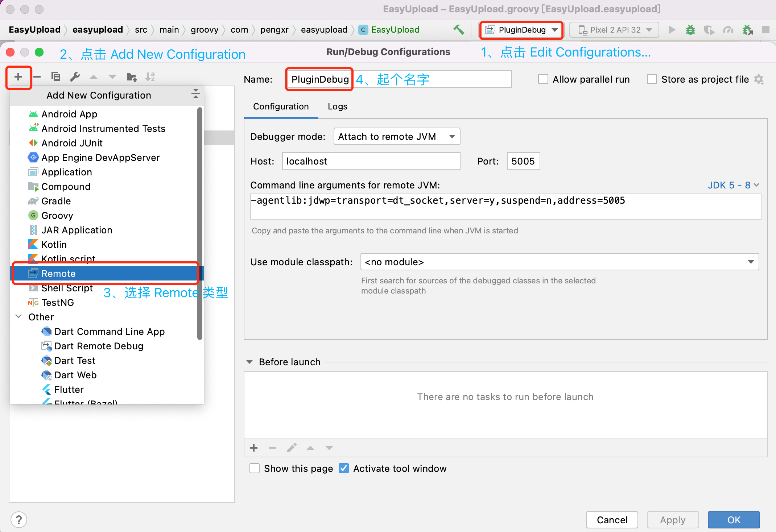Click the Build hammer icon
The height and width of the screenshot is (532, 776).
(x=459, y=30)
